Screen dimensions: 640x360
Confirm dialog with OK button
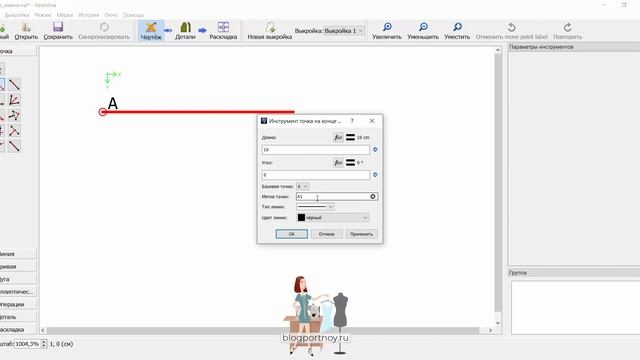pos(291,234)
